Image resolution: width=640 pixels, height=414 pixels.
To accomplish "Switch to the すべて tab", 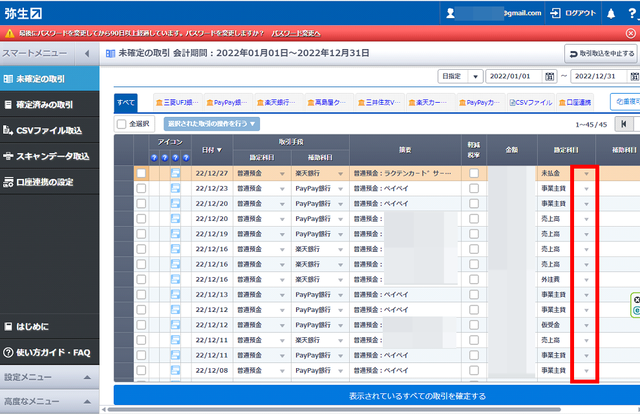I will click(126, 103).
